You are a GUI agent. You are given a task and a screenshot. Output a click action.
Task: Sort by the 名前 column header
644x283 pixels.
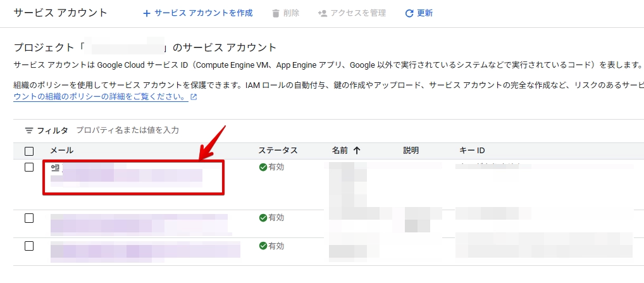click(x=340, y=150)
